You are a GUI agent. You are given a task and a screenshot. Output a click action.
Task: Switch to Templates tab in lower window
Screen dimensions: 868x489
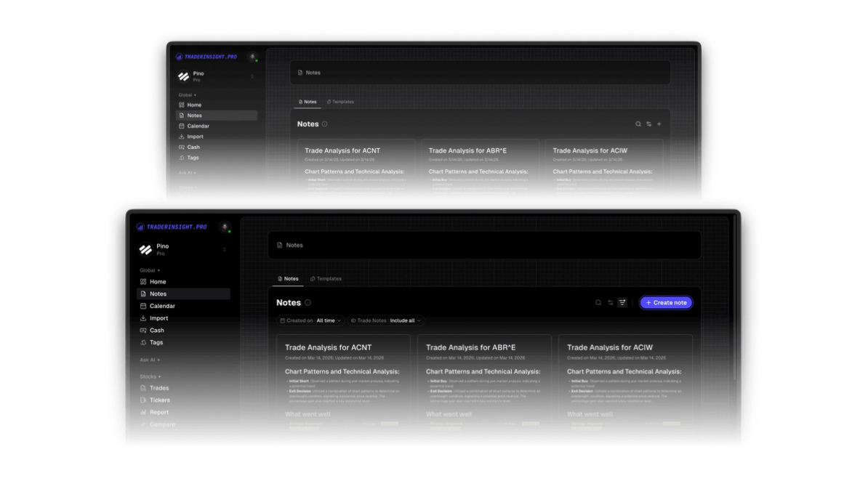326,279
